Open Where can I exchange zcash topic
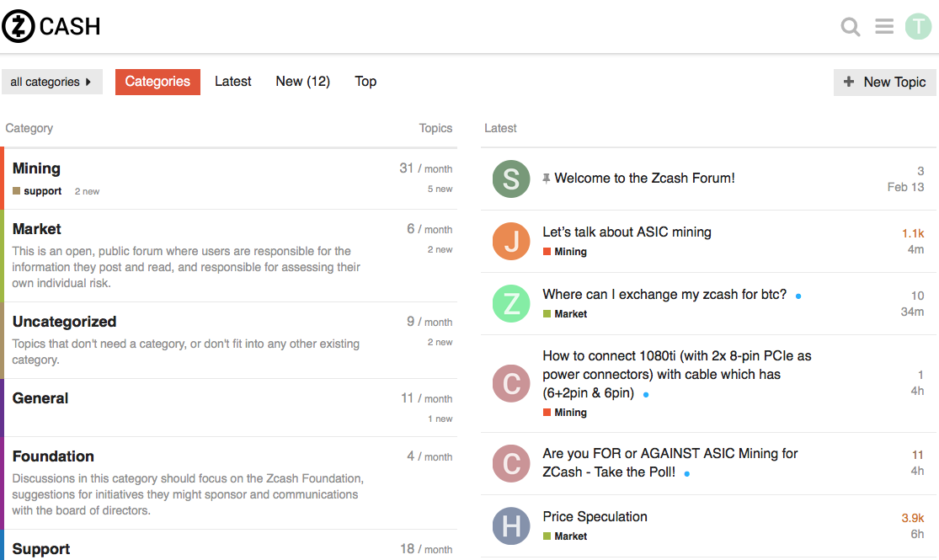The width and height of the screenshot is (939, 560). (x=664, y=295)
